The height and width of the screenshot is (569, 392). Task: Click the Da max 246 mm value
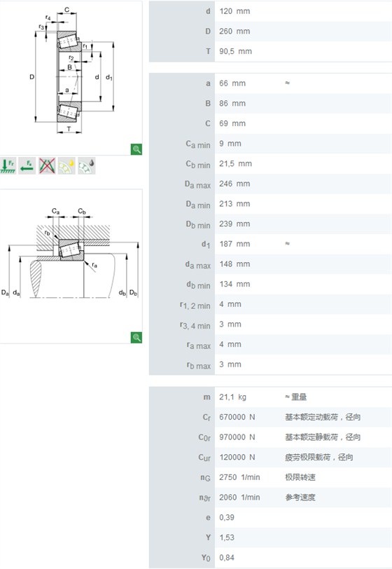pyautogui.click(x=234, y=184)
